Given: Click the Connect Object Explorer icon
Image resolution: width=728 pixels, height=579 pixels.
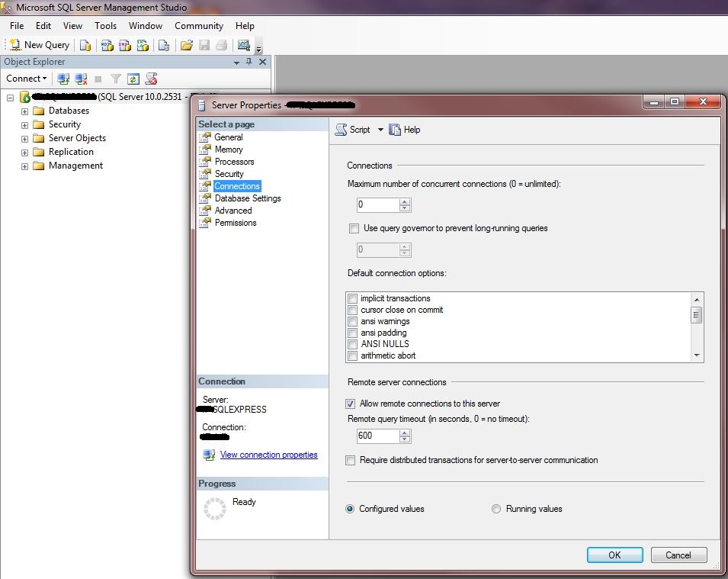Looking at the screenshot, I should [x=63, y=79].
